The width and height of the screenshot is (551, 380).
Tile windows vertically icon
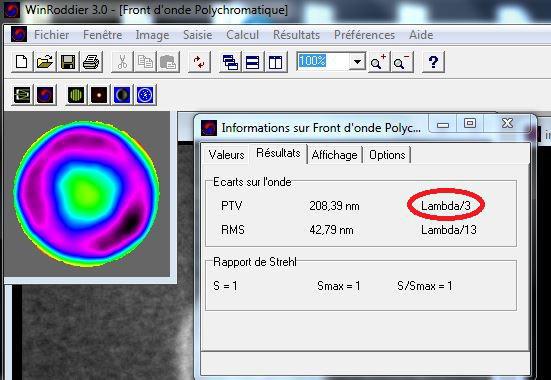click(276, 62)
